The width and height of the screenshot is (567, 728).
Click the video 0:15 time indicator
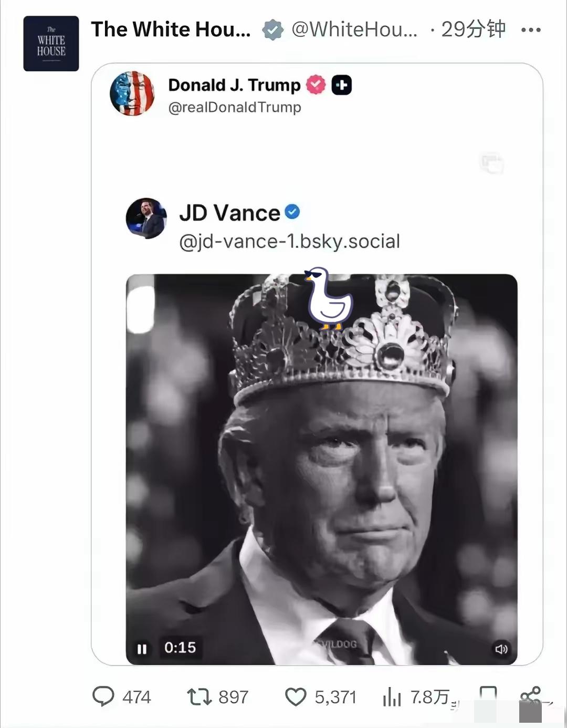point(180,648)
